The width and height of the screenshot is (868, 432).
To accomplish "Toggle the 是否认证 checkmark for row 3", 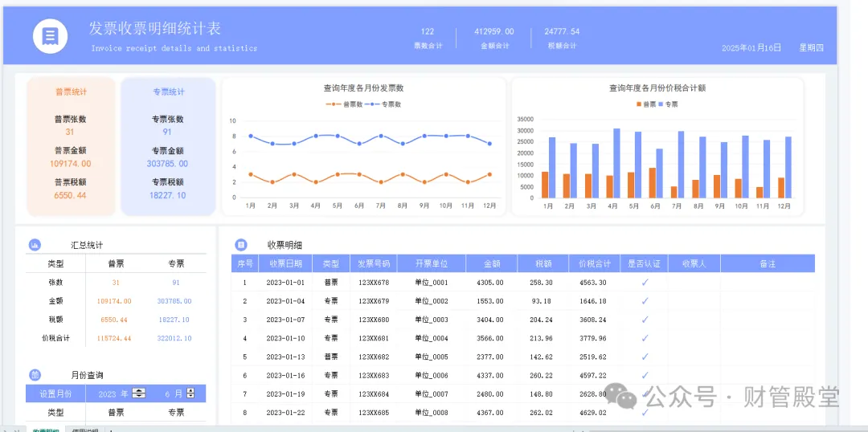I will [645, 319].
